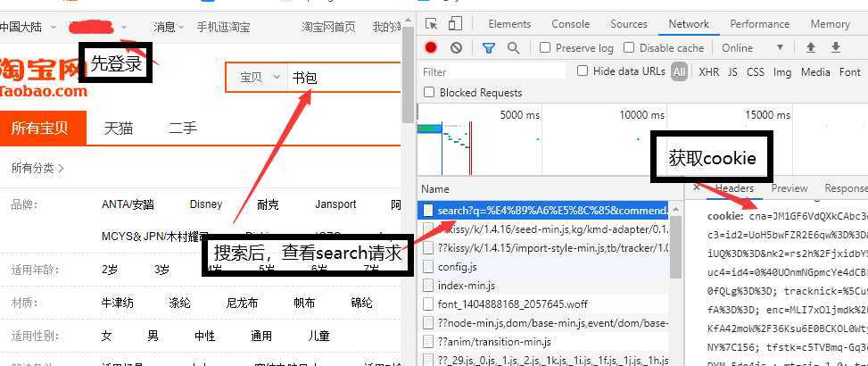Close the request details pane
The image size is (868, 366).
coord(697,187)
